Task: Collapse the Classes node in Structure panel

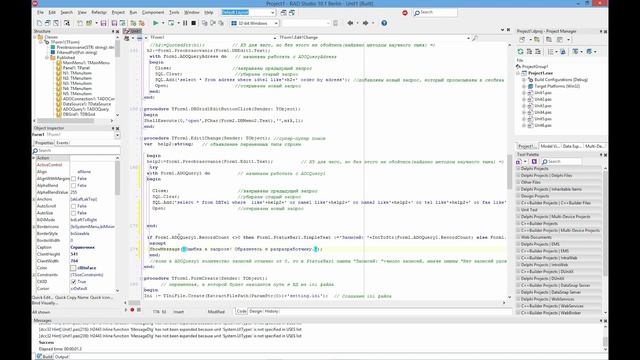Action: (x=35, y=37)
